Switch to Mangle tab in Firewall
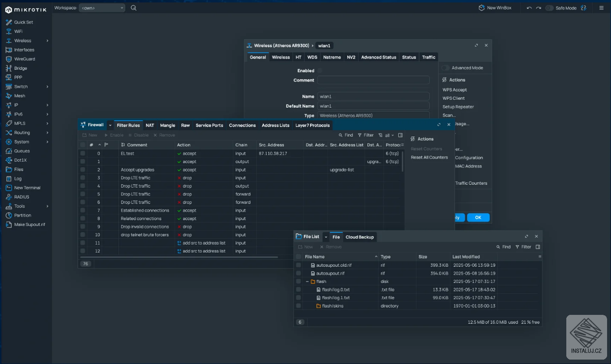Viewport: 611px width, 364px height. coord(167,125)
